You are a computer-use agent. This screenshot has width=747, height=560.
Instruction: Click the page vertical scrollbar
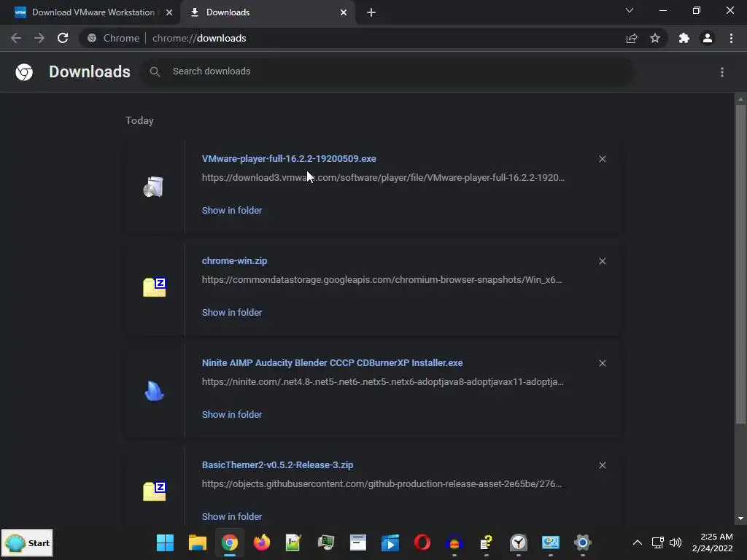740,264
